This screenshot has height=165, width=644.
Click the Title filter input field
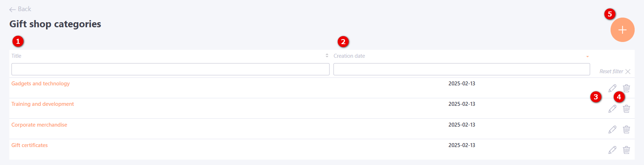[x=170, y=69]
